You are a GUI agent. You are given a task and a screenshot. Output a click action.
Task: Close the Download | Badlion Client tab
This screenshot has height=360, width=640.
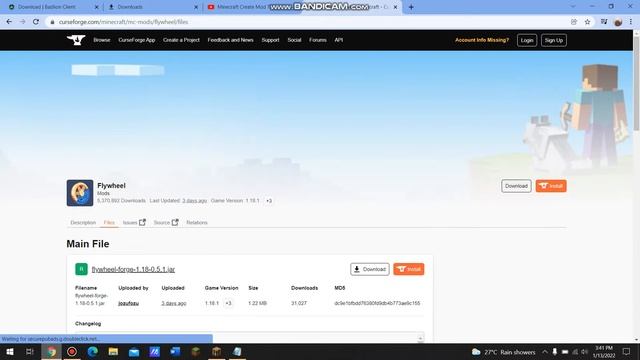tap(97, 7)
